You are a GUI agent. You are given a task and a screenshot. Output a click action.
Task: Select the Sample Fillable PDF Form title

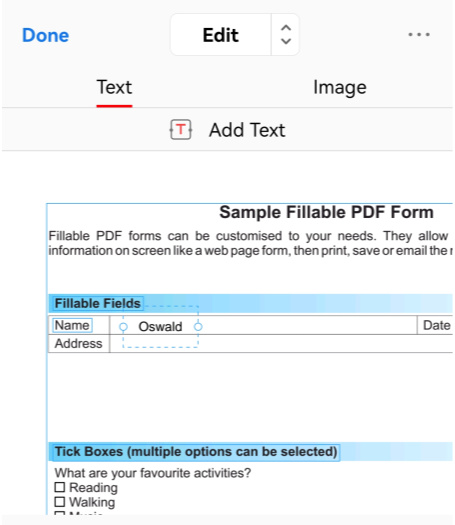pyautogui.click(x=326, y=212)
